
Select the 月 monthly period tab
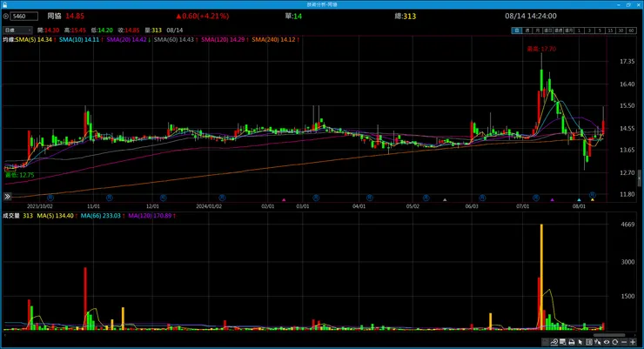point(538,30)
